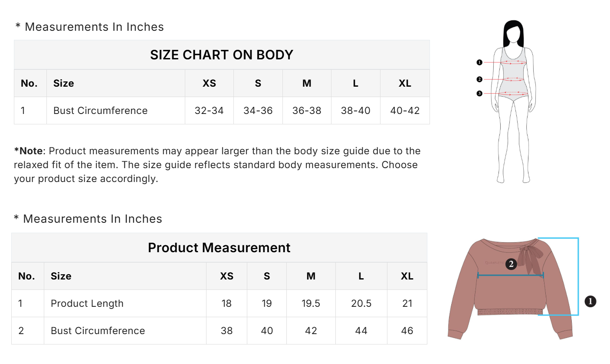Click hip marker 3 on body figure
This screenshot has height=364, width=610.
(x=479, y=93)
